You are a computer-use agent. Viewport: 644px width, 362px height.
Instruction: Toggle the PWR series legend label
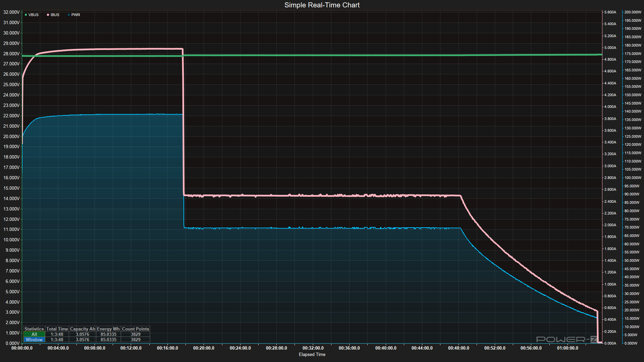pos(76,15)
